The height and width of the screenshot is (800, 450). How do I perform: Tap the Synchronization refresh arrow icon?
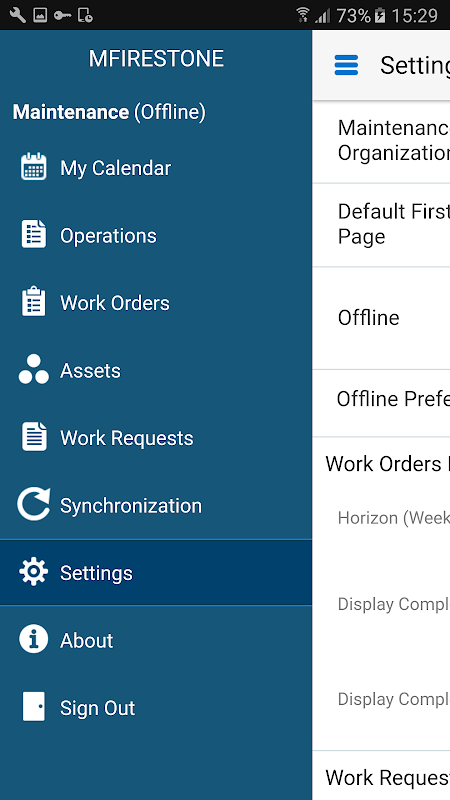(34, 504)
